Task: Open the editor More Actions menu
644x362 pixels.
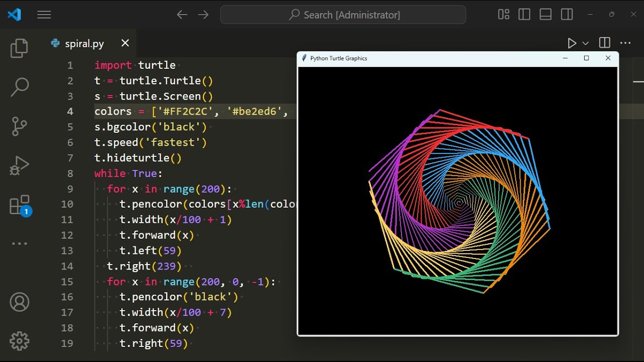Action: click(x=625, y=43)
